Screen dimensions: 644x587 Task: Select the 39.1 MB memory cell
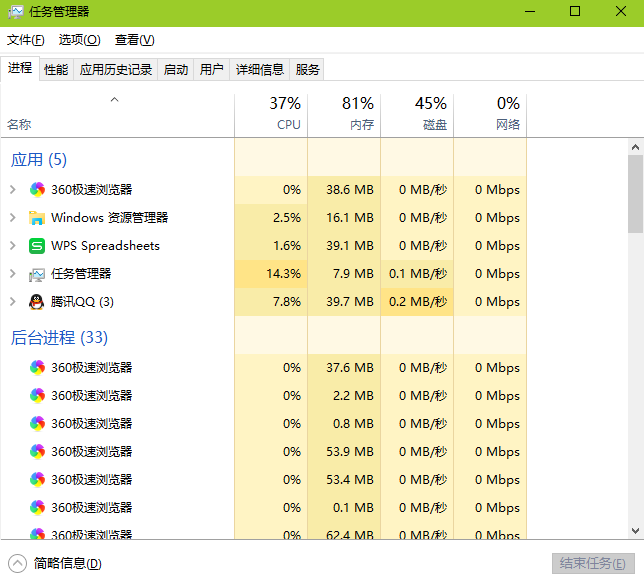coord(344,246)
